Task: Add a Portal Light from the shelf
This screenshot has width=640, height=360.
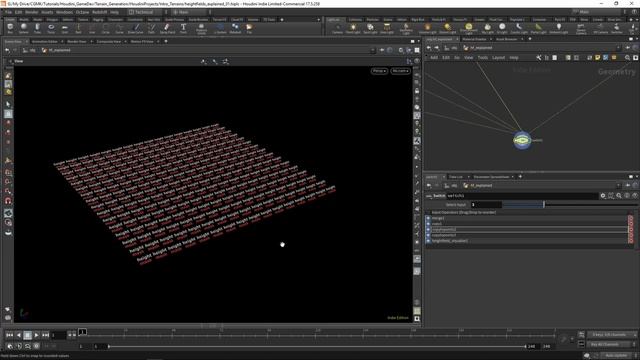Action: (x=538, y=29)
